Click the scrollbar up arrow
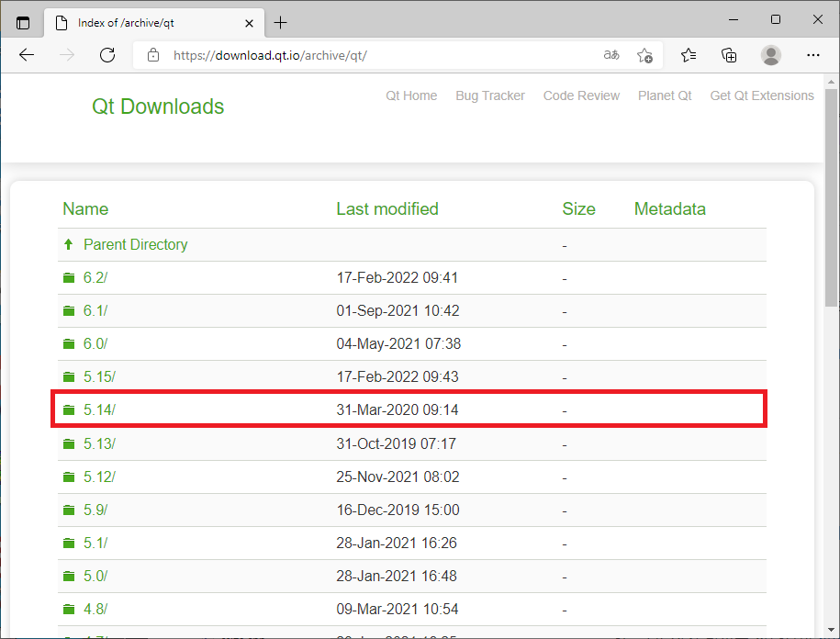This screenshot has height=639, width=840. tap(831, 82)
